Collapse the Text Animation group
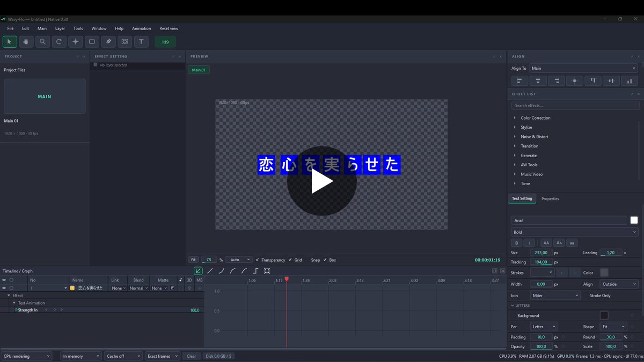Image resolution: width=644 pixels, height=362 pixels. click(14, 303)
